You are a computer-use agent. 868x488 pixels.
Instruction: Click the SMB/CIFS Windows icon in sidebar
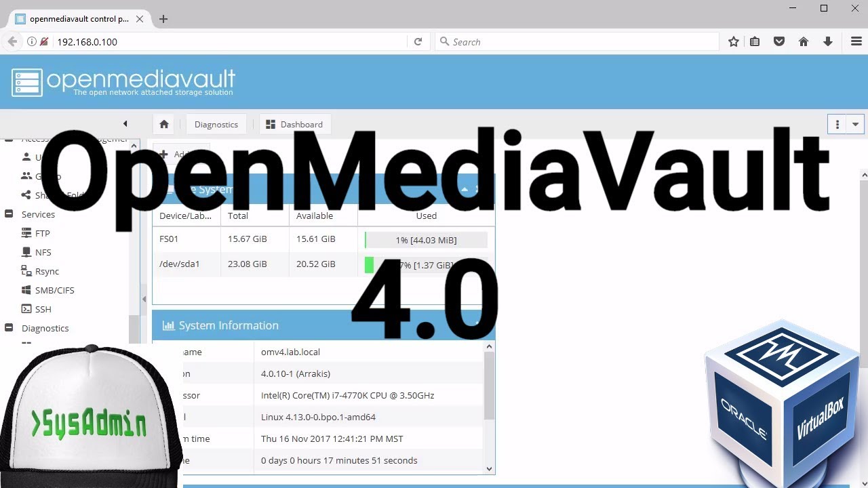coord(26,290)
